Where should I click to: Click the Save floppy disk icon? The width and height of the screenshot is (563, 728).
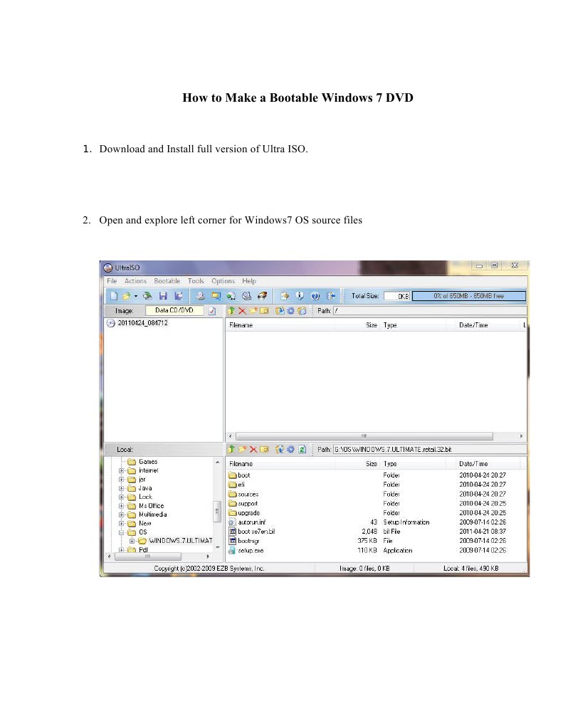(x=163, y=296)
